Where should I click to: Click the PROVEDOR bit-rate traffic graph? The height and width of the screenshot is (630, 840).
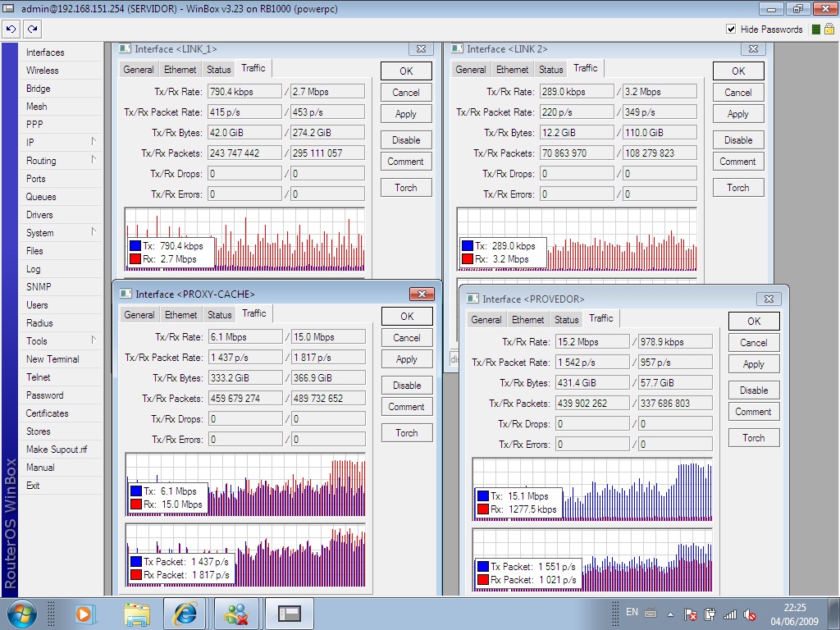tap(592, 489)
